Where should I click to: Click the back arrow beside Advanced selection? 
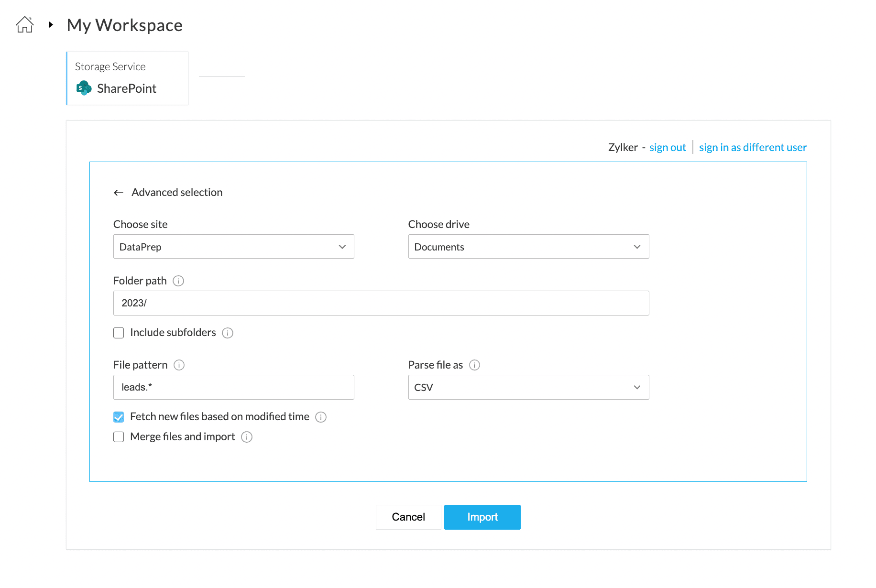coord(119,193)
